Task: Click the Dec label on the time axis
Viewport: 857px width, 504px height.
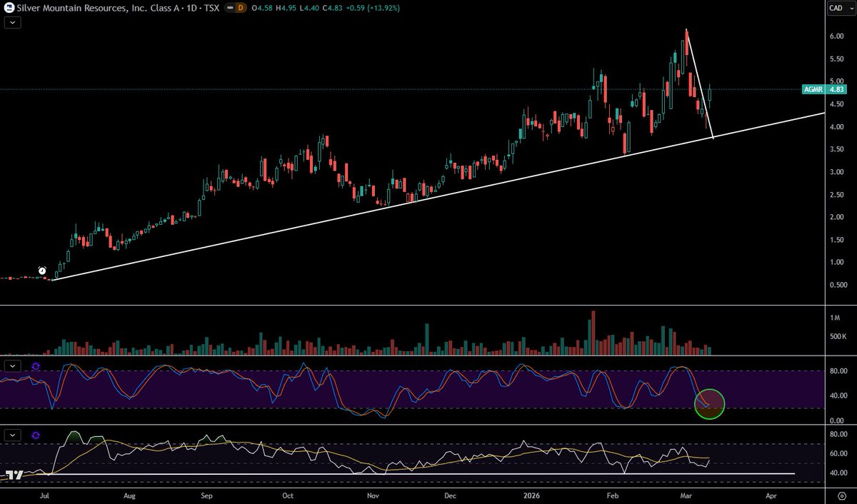Action: [x=450, y=494]
